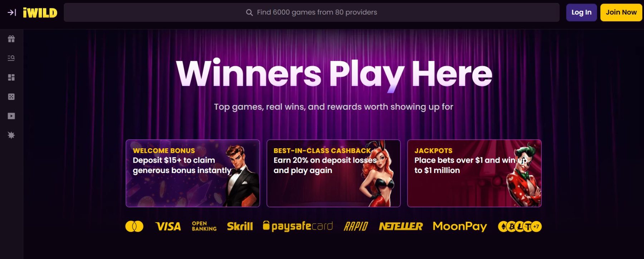This screenshot has height=259, width=644.
Task: Open the Best-in-Class Cashback card
Action: point(333,173)
